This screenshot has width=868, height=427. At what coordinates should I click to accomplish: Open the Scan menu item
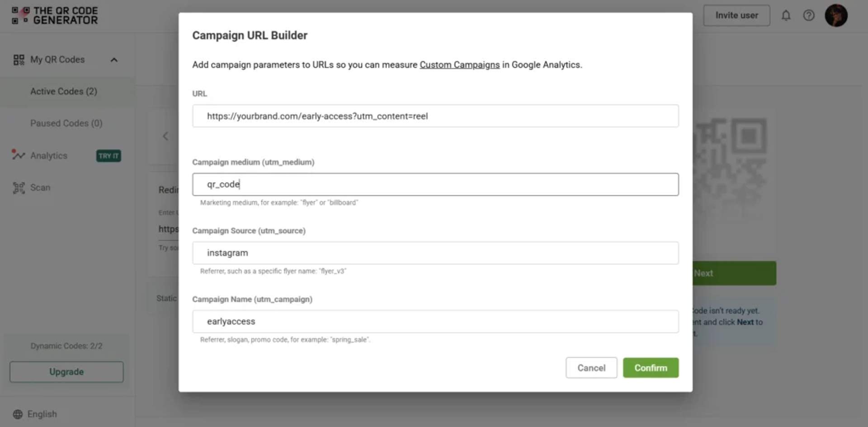coord(40,188)
